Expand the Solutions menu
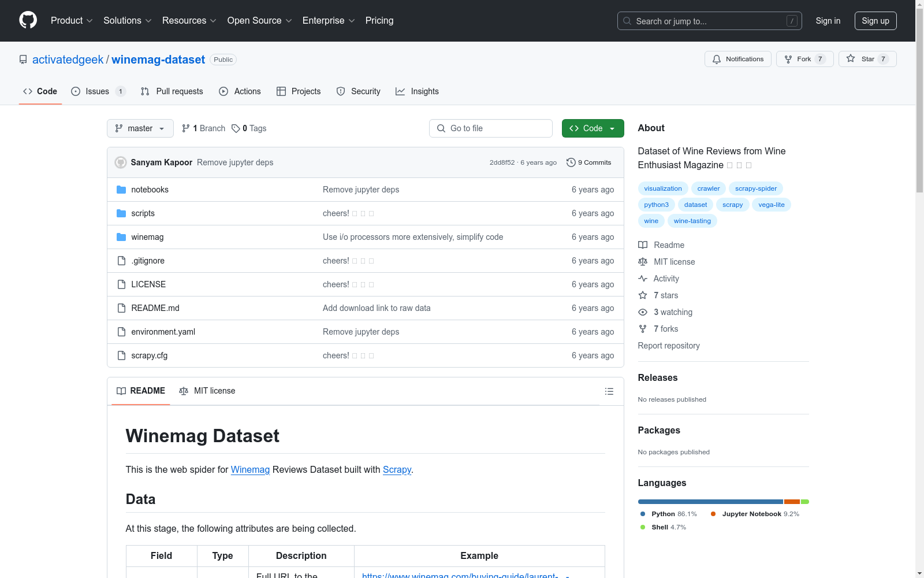This screenshot has width=924, height=578. [x=128, y=20]
